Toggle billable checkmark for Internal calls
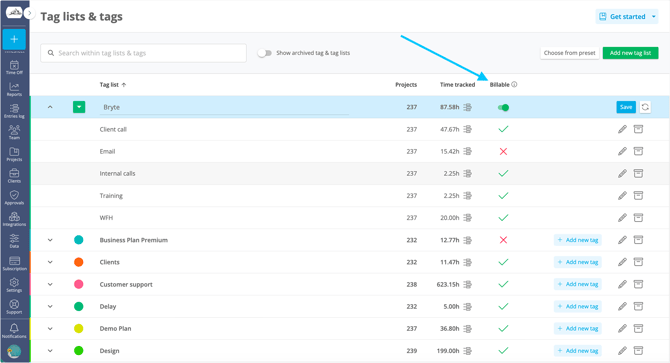This screenshot has width=670, height=363. (503, 173)
